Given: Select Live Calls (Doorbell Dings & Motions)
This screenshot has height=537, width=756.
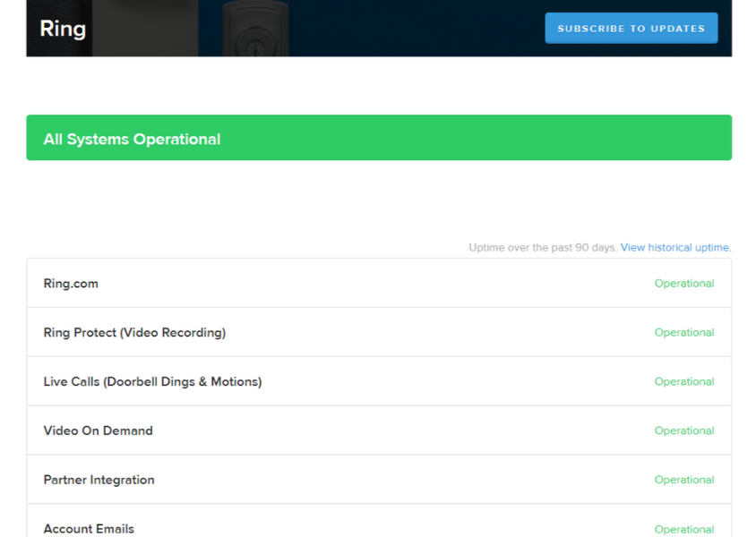Looking at the screenshot, I should click(x=152, y=382).
